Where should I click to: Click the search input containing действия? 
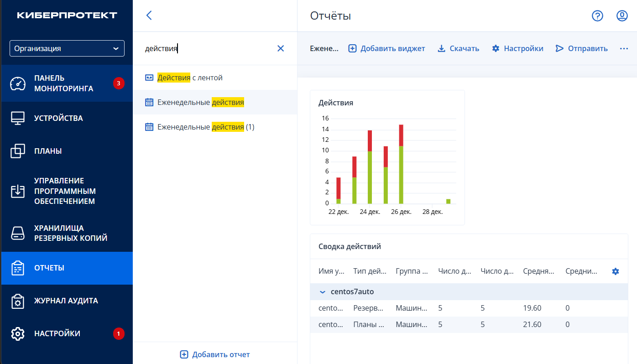tap(208, 48)
